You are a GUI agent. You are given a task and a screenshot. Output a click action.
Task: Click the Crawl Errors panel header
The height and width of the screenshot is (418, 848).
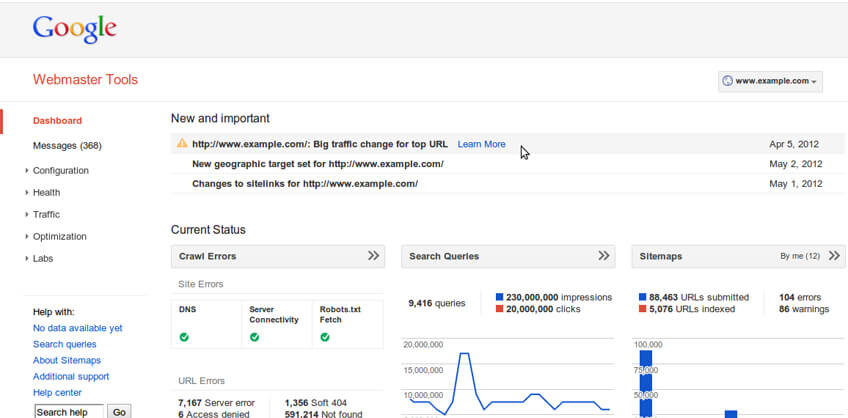[278, 256]
